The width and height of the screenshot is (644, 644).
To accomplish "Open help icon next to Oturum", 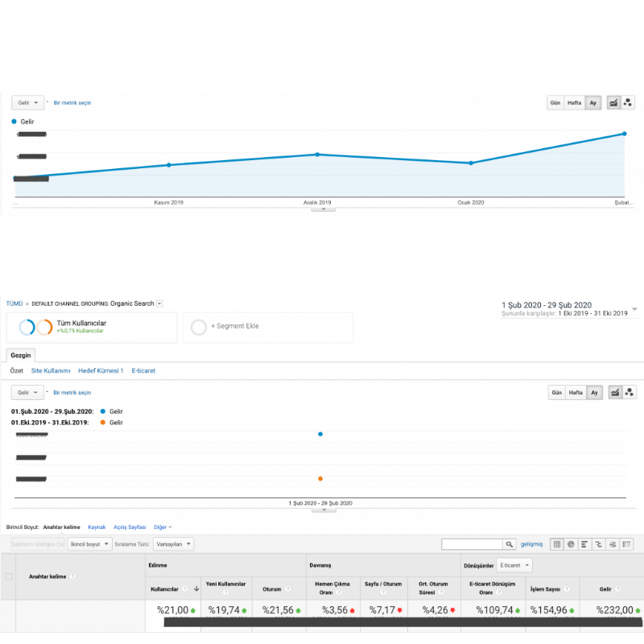I will click(287, 588).
